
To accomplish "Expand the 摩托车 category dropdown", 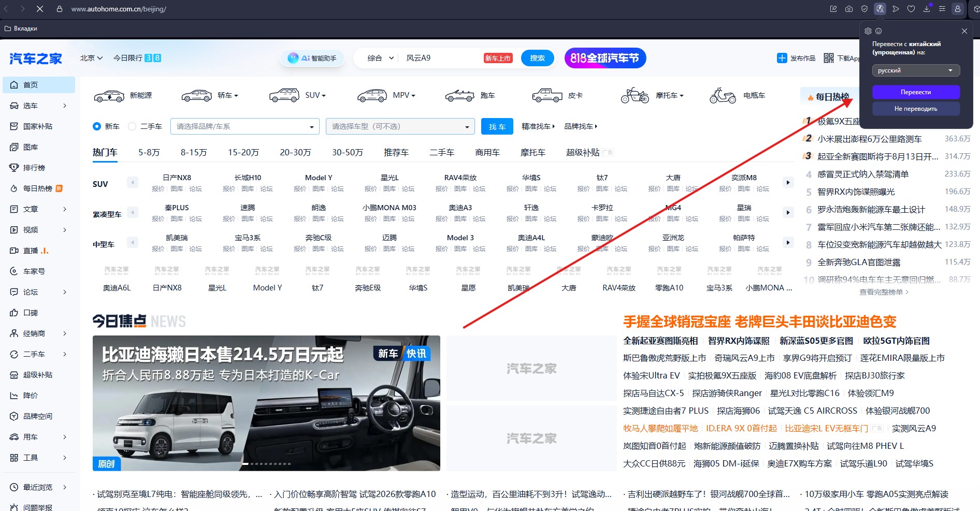I will [x=670, y=95].
